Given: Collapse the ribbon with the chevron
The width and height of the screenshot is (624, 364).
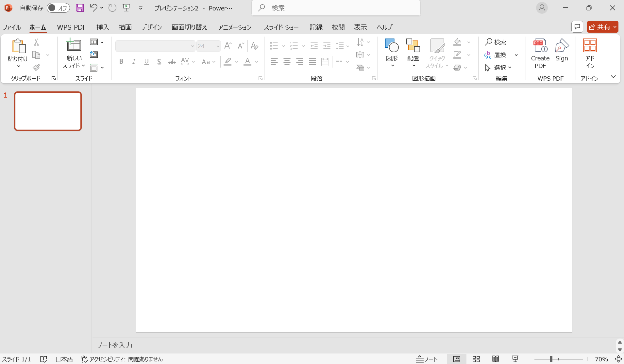Looking at the screenshot, I should (x=613, y=76).
